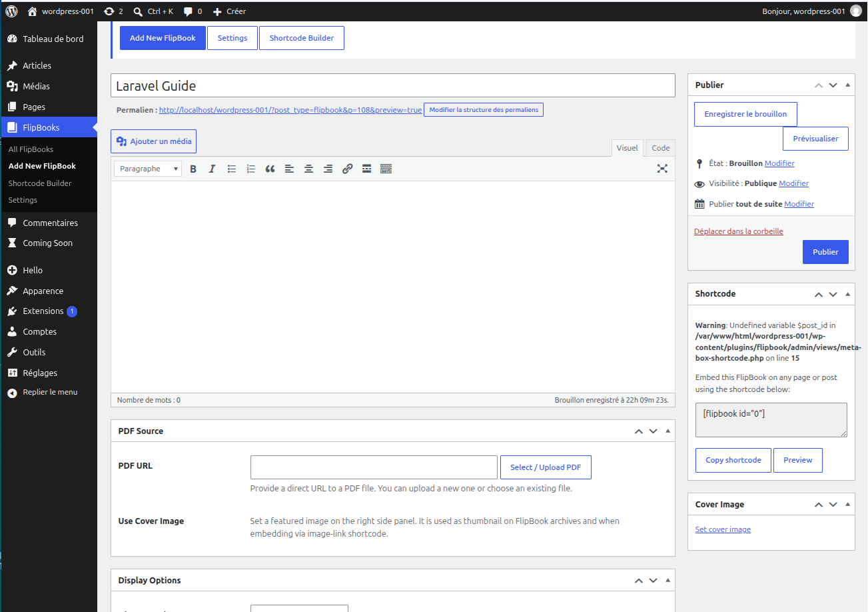Insert a blockquote
Image resolution: width=868 pixels, height=612 pixels.
click(x=270, y=169)
